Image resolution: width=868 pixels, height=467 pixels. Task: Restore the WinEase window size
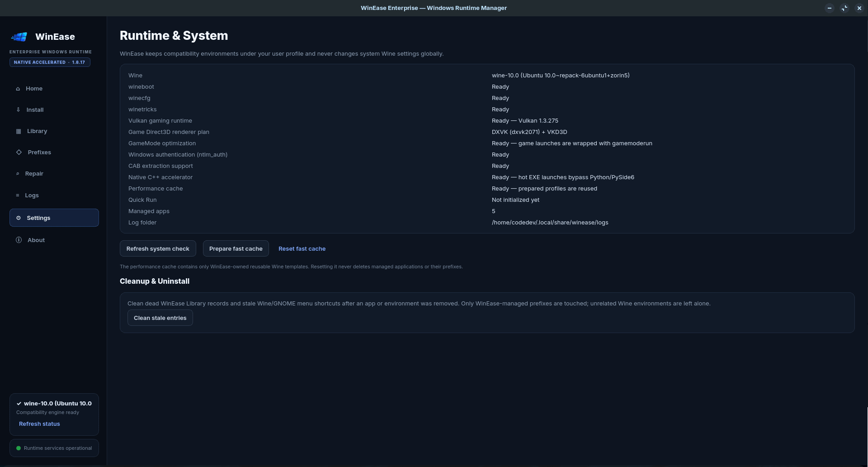(844, 8)
